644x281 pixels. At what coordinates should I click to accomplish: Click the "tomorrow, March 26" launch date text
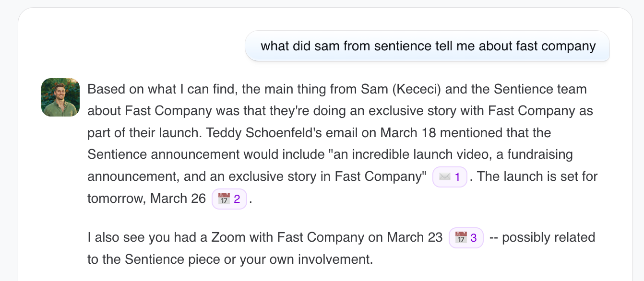coord(146,199)
